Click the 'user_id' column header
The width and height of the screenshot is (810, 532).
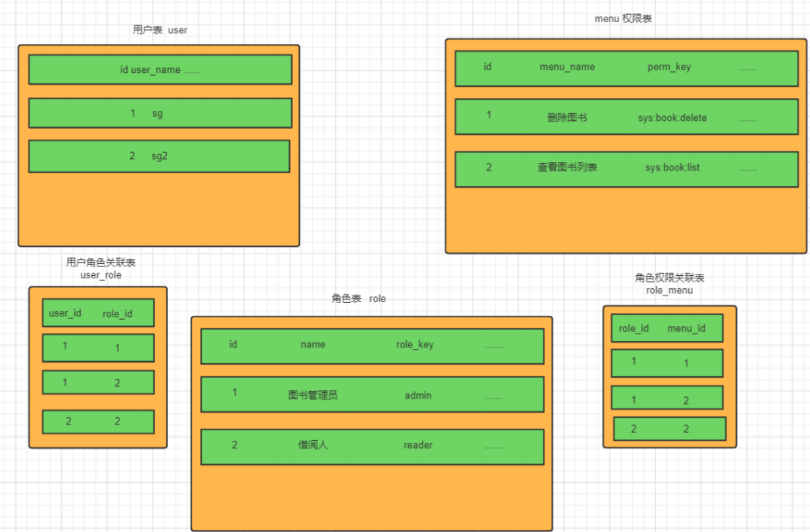(65, 313)
